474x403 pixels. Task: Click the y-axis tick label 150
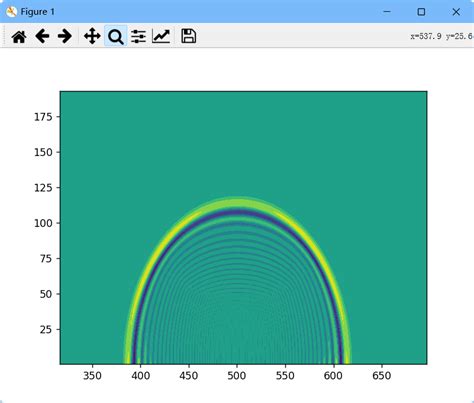(x=43, y=152)
